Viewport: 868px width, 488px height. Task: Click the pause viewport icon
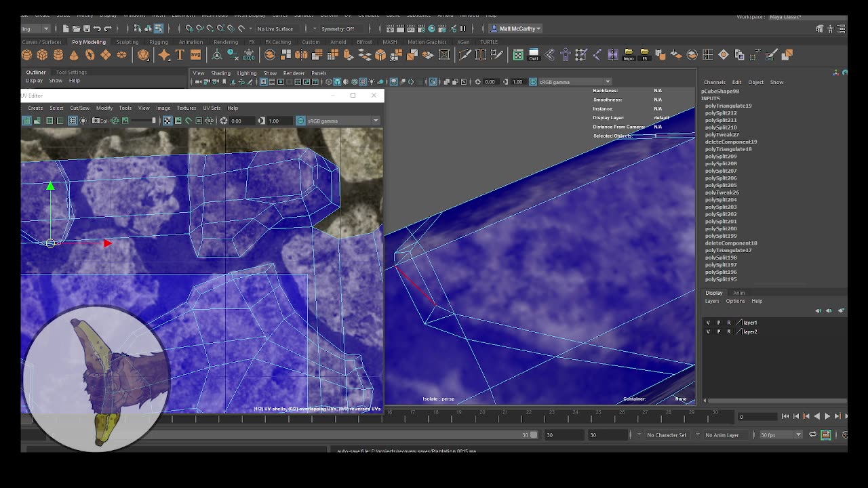pyautogui.click(x=463, y=28)
